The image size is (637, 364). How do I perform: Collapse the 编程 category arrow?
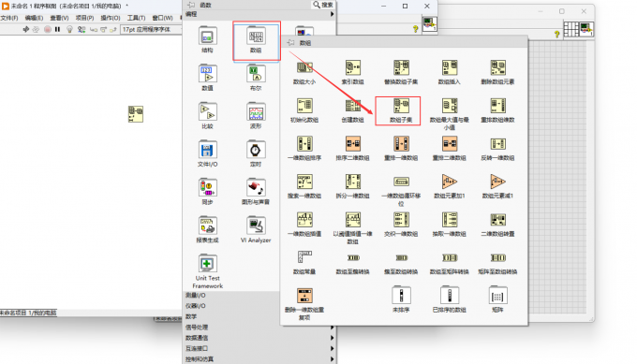click(x=332, y=14)
